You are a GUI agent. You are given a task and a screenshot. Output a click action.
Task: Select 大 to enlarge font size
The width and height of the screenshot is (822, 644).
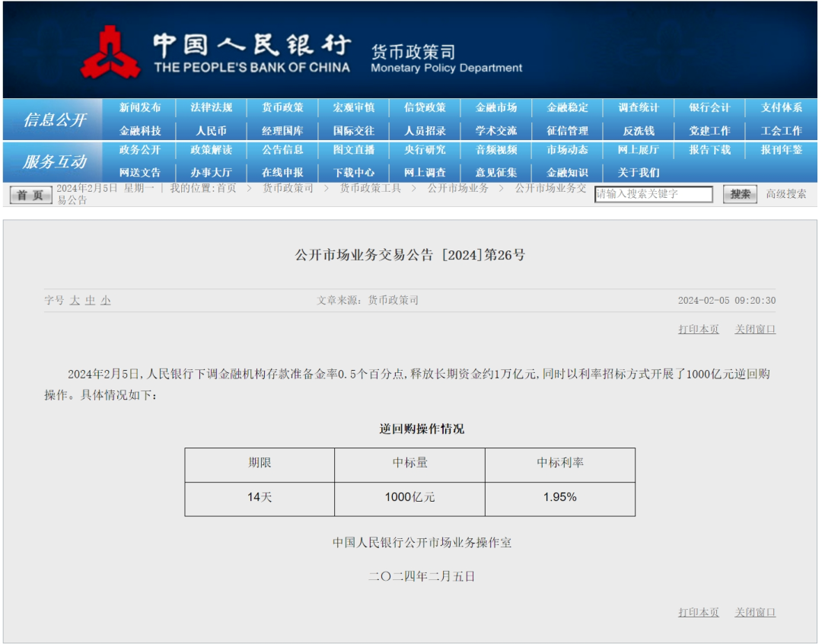(x=75, y=299)
